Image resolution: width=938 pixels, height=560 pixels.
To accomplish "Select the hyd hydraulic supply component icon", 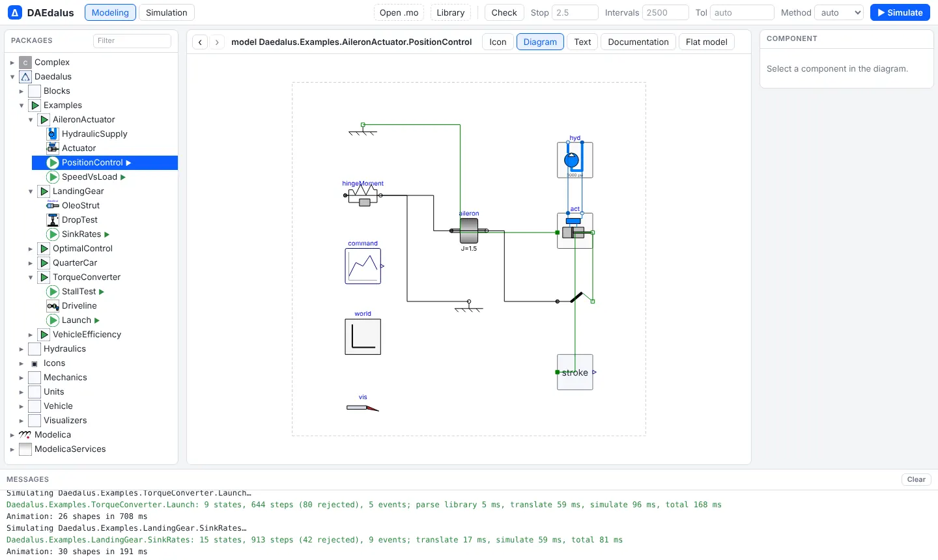I will [x=575, y=160].
